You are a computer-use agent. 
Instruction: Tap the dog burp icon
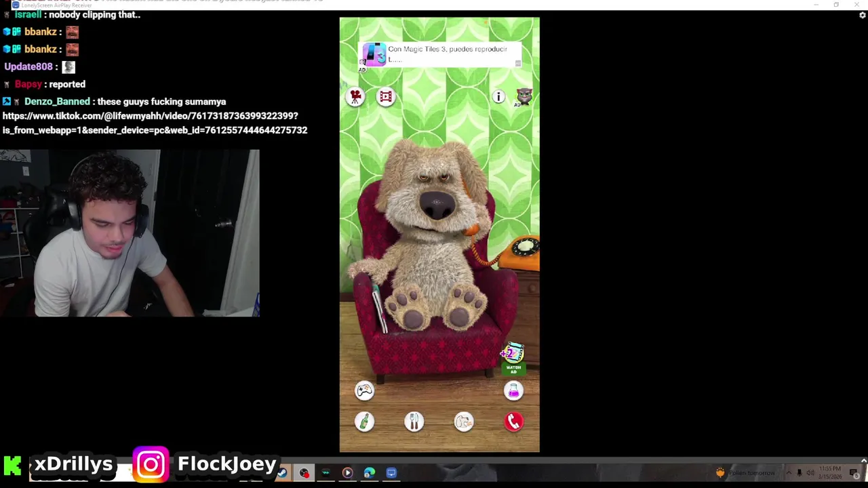point(464,422)
